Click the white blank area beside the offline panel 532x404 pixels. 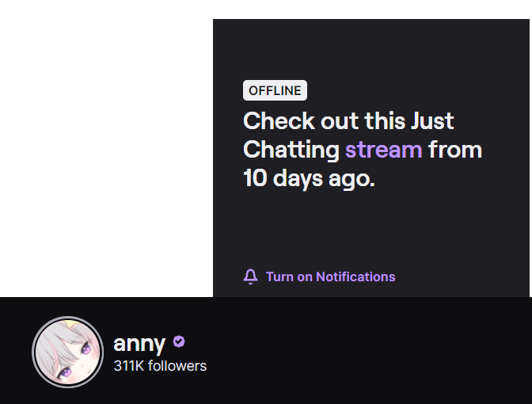[x=106, y=151]
